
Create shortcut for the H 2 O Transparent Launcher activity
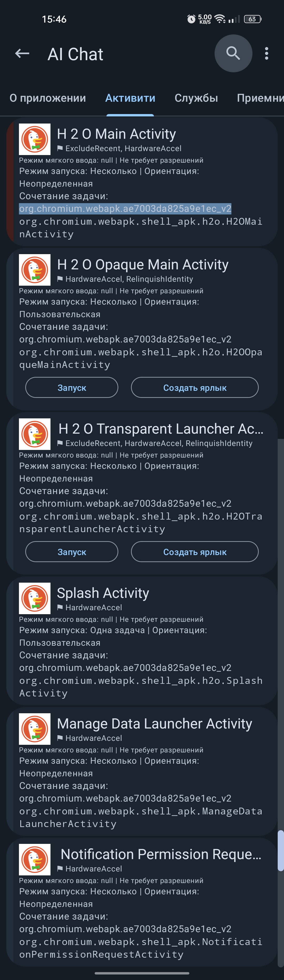click(x=195, y=552)
